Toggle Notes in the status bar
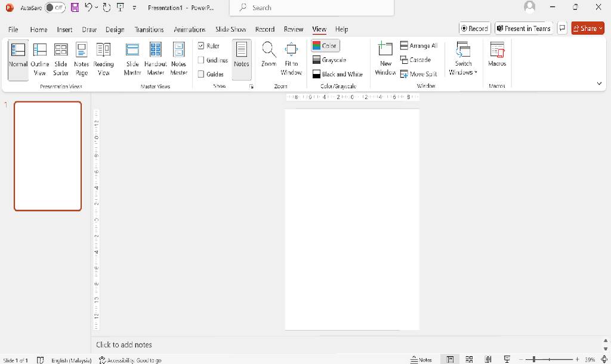611x364 pixels. pos(421,360)
